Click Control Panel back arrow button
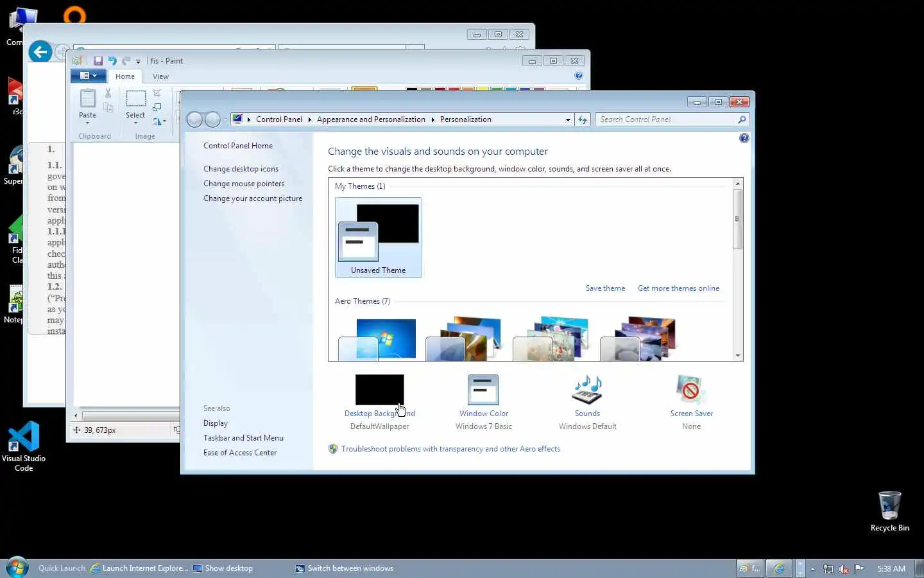The image size is (924, 578). pyautogui.click(x=194, y=119)
